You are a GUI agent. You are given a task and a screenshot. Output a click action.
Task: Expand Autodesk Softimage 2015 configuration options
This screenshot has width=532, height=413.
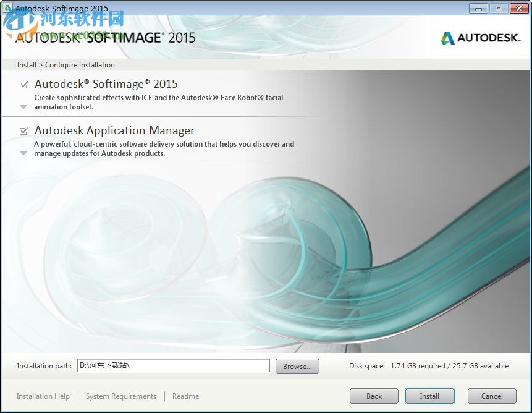point(23,106)
